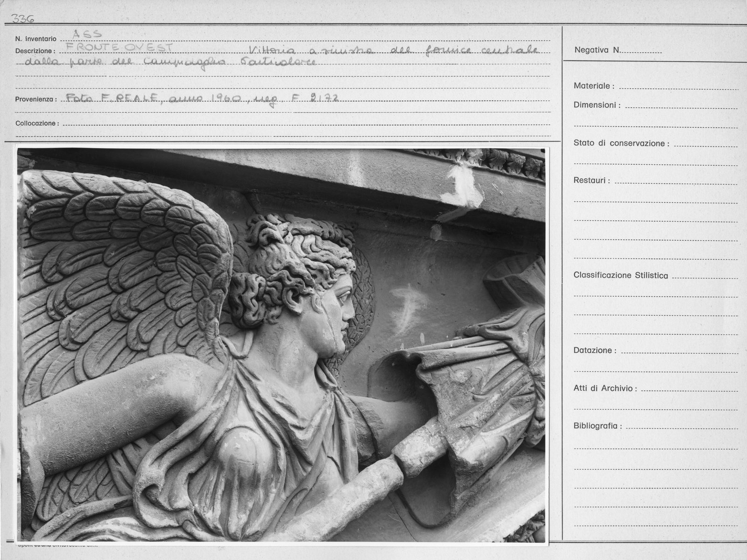Click the 'Atti di Archivio :' label
The height and width of the screenshot is (560, 747).
pos(605,388)
